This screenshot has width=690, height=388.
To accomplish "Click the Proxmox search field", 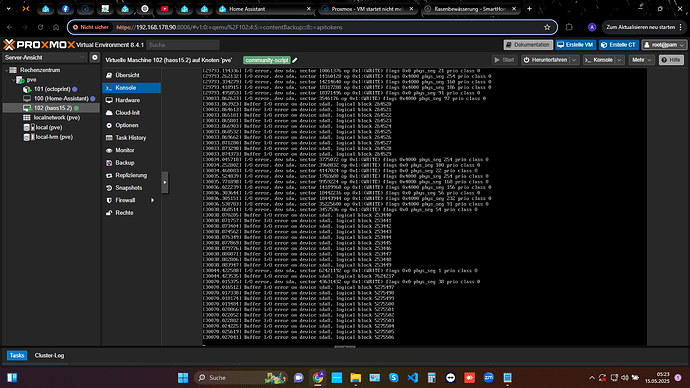I will (183, 45).
